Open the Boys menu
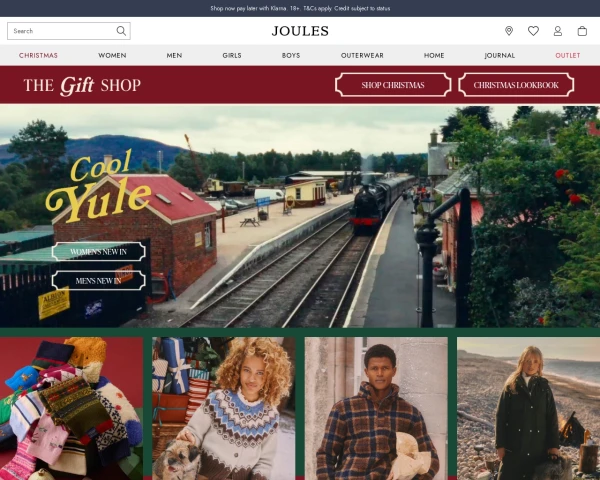 coord(291,56)
